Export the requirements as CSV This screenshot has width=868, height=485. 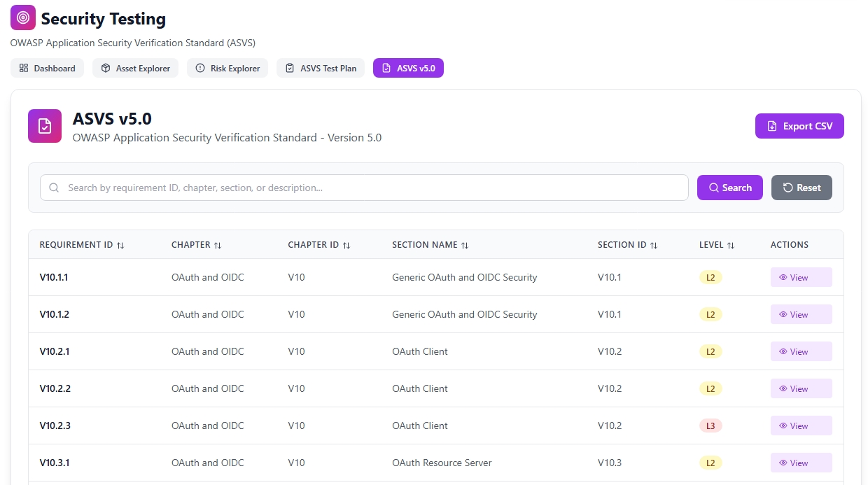coord(799,126)
